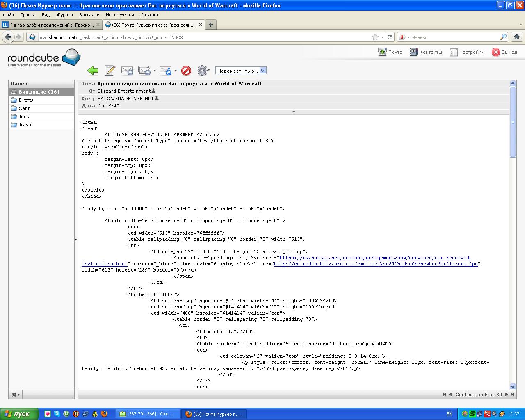
Task: Open the Trash folder
Action: (x=41, y=125)
